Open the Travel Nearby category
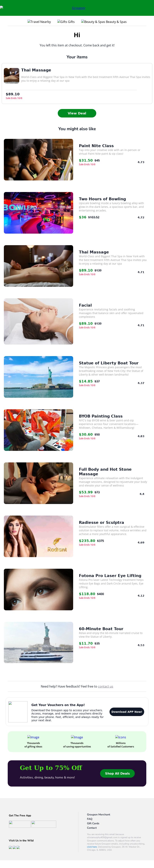This screenshot has width=154, height=868. [39, 22]
